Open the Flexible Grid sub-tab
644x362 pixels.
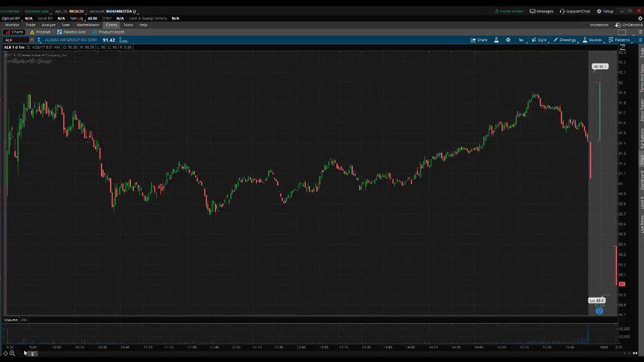click(x=71, y=32)
